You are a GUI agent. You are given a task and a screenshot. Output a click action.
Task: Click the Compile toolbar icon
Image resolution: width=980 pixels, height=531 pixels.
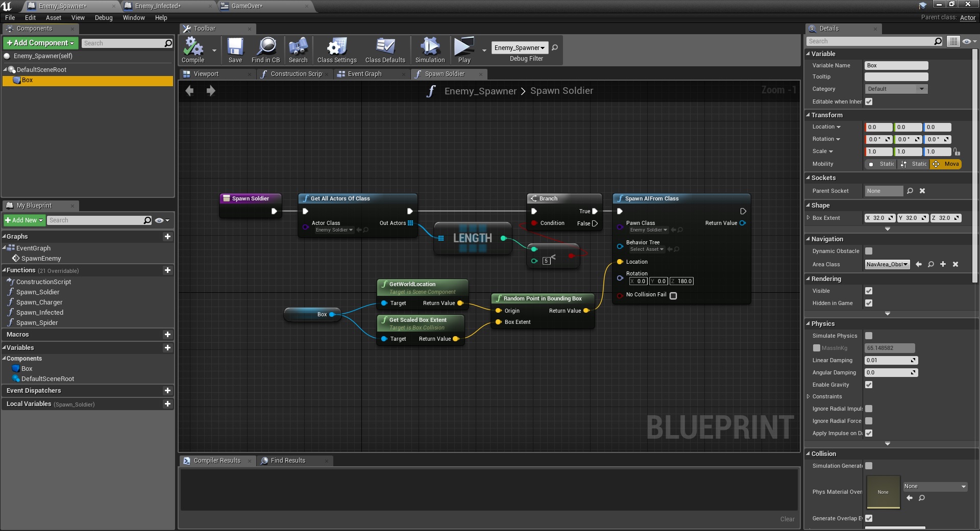coord(193,49)
